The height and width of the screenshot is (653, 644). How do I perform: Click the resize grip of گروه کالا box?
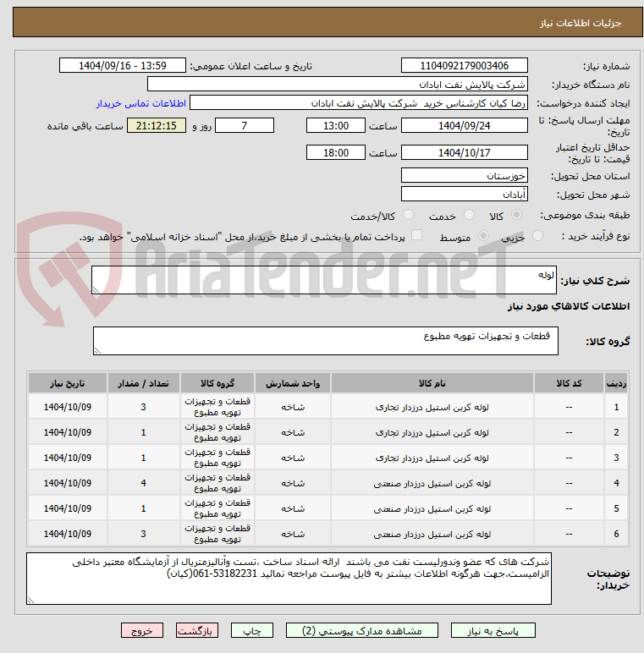[97, 351]
